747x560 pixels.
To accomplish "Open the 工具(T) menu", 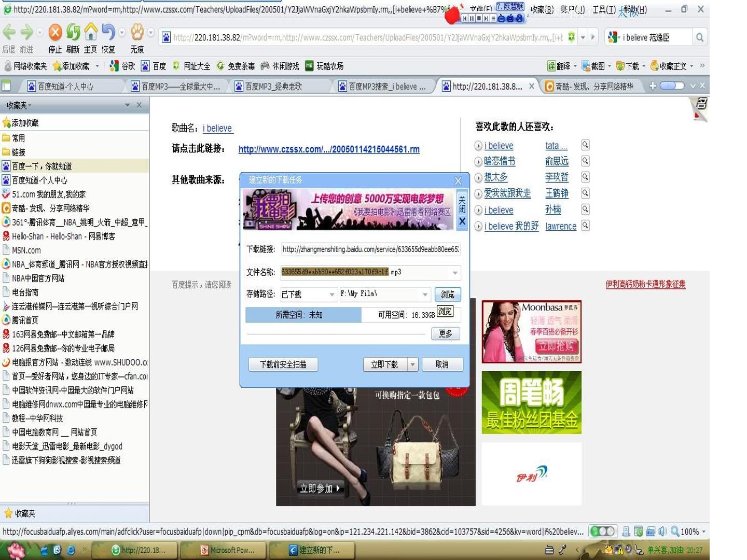I will click(x=604, y=9).
